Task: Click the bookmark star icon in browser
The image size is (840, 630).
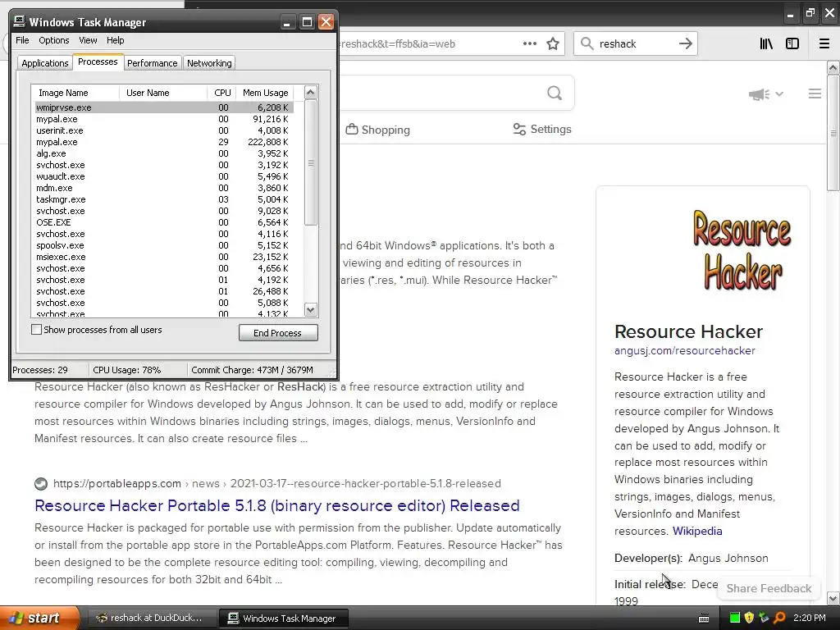Action: [553, 44]
